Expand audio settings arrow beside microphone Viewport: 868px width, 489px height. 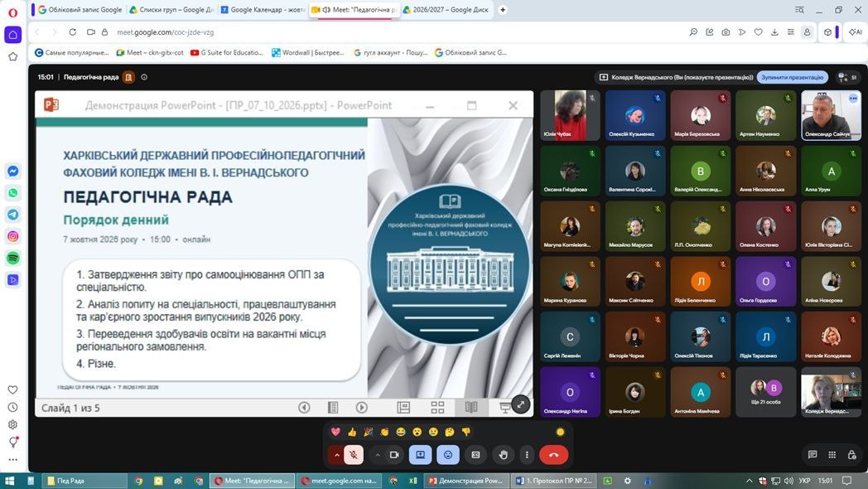click(336, 455)
